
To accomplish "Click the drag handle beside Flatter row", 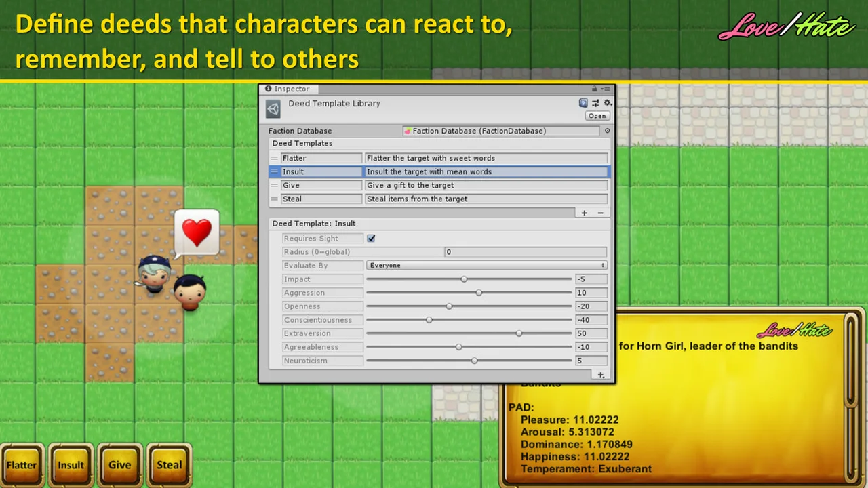I will [275, 158].
